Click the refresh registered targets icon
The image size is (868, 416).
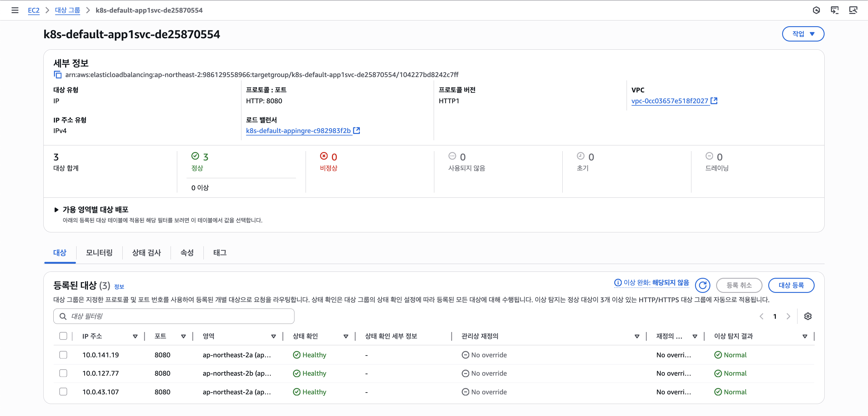click(x=702, y=285)
